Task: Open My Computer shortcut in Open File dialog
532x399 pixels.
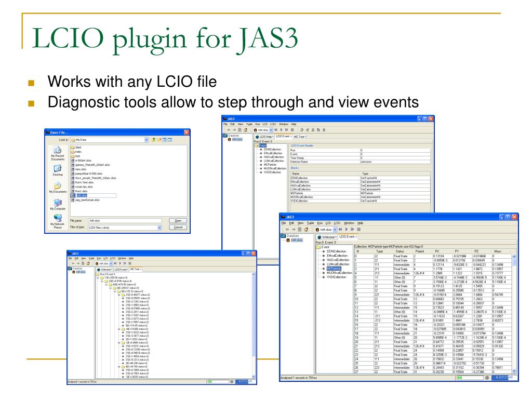Action: click(58, 205)
